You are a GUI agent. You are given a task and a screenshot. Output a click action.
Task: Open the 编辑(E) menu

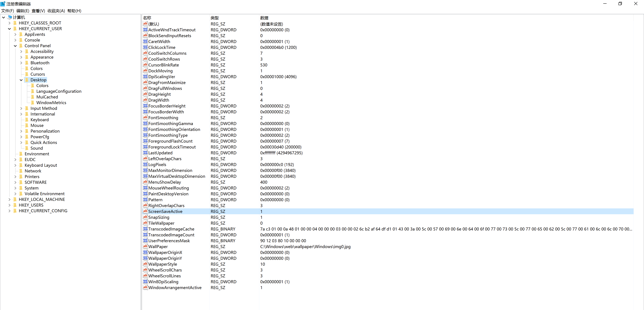pos(23,11)
